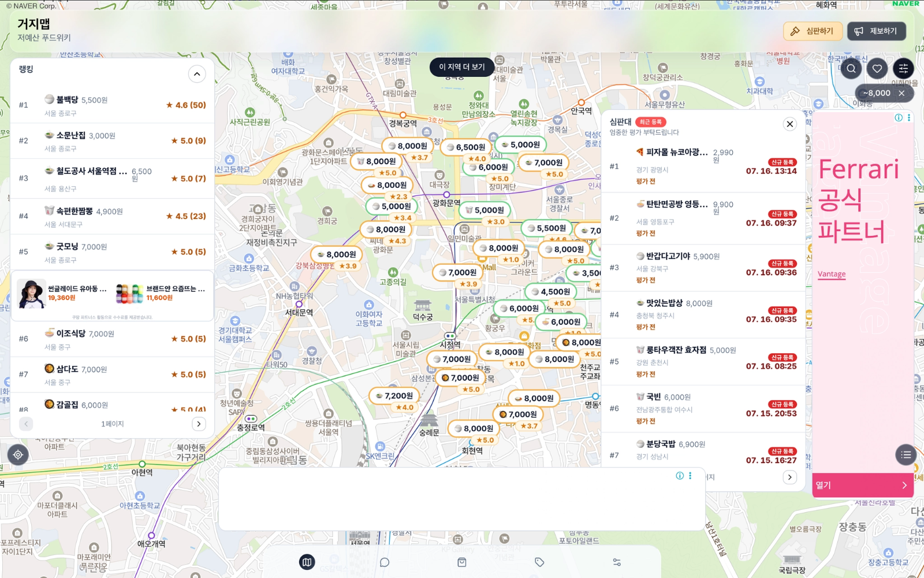Open ranking #3 철도공사 서울역점 entry
Viewport: 924px width, 578px height.
(113, 179)
